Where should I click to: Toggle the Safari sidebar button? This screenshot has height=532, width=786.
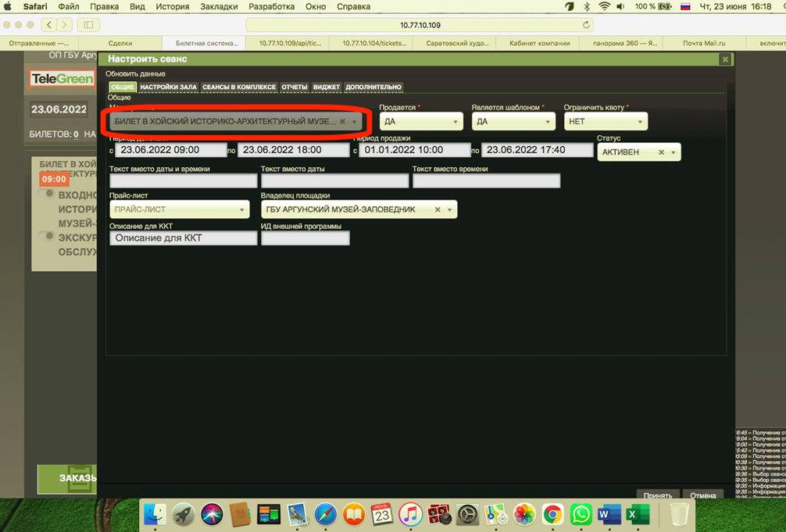coord(88,25)
